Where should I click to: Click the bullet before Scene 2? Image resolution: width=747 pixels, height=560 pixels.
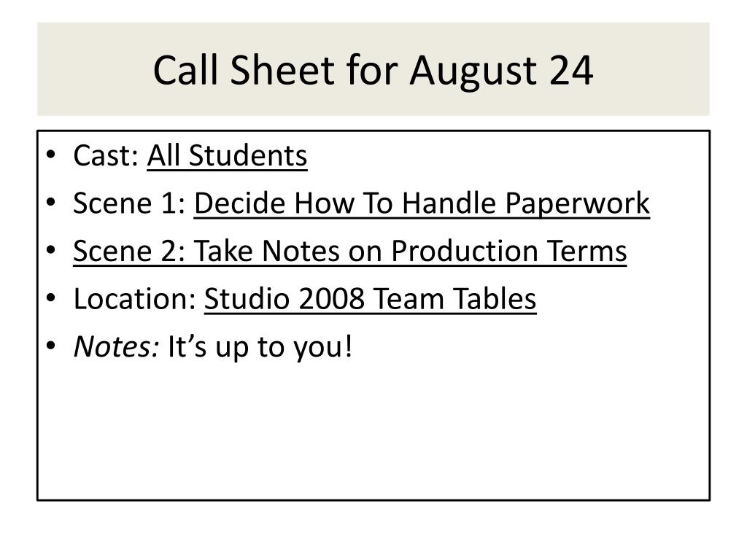click(x=51, y=251)
